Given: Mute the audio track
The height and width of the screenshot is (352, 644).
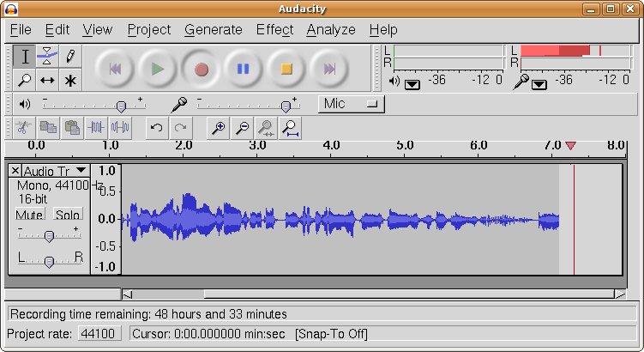Looking at the screenshot, I should (30, 214).
